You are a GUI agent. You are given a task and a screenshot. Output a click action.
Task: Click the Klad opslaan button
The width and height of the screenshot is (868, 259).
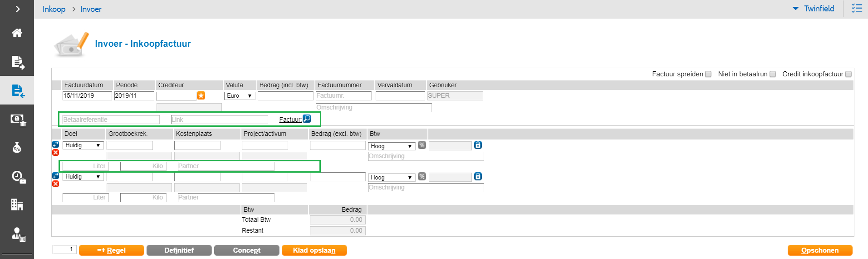tap(314, 250)
